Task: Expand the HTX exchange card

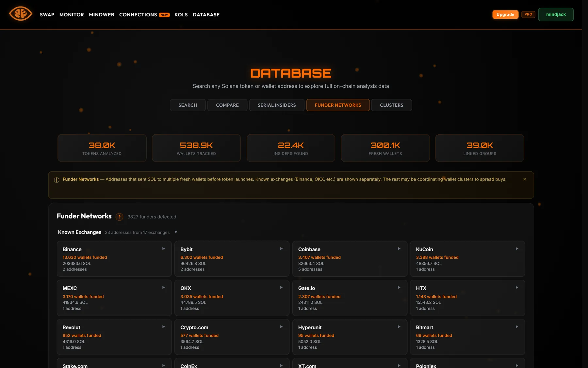Action: (517, 288)
